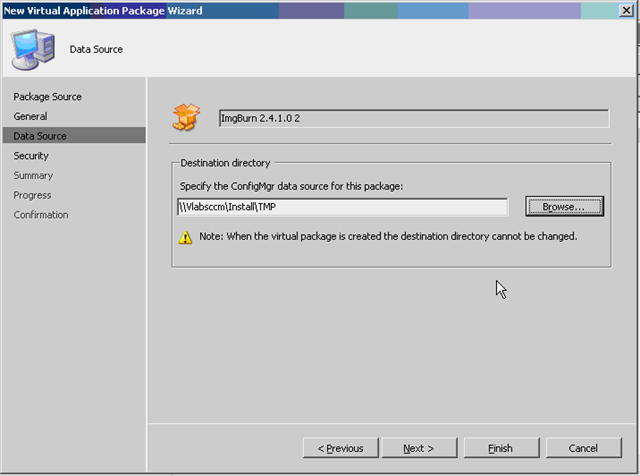The width and height of the screenshot is (640, 476).
Task: Click the 'Destination directory' group label
Action: point(225,163)
